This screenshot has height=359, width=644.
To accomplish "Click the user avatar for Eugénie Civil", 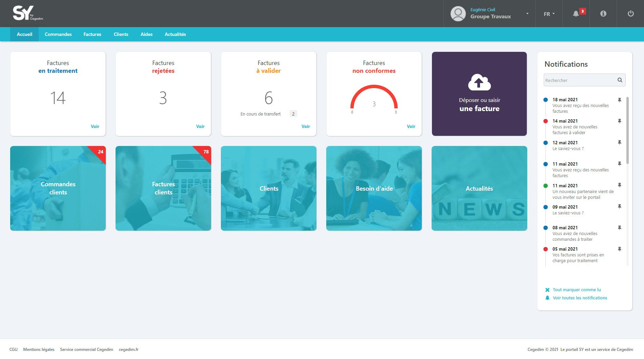I will [458, 14].
